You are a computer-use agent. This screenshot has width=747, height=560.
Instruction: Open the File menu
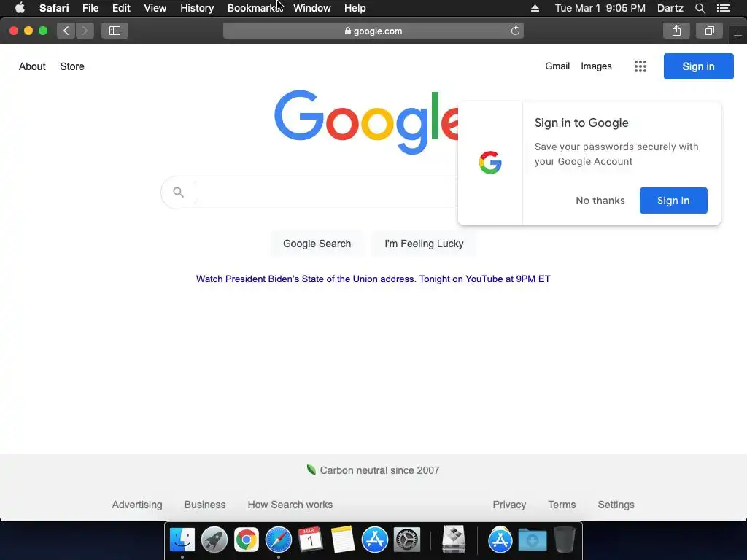(90, 8)
